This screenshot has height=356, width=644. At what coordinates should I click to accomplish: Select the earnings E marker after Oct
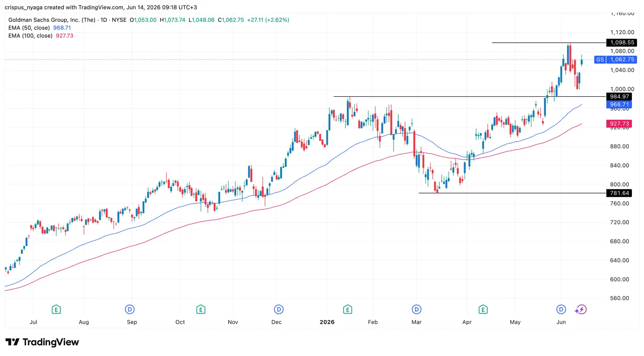click(201, 310)
